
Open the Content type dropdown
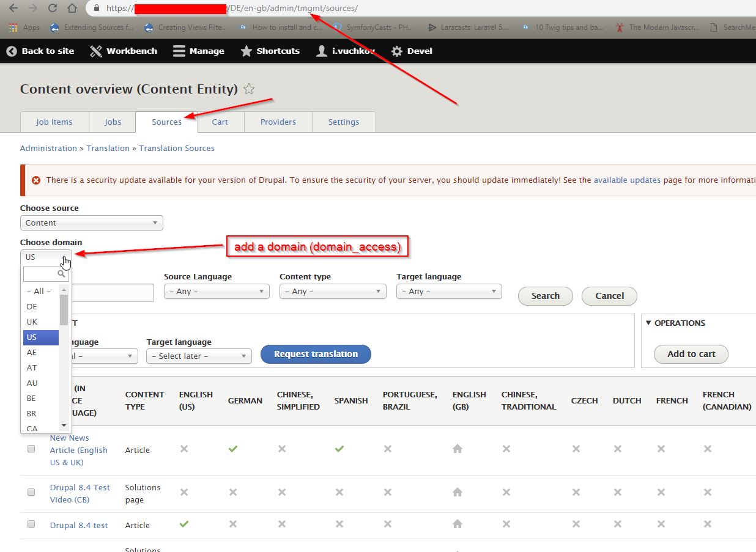tap(332, 292)
